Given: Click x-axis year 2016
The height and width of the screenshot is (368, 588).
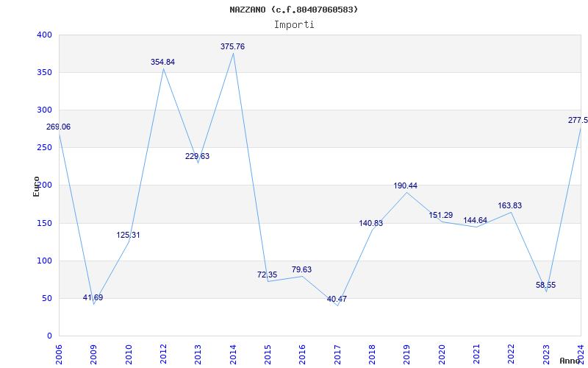Looking at the screenshot, I should pyautogui.click(x=303, y=355).
